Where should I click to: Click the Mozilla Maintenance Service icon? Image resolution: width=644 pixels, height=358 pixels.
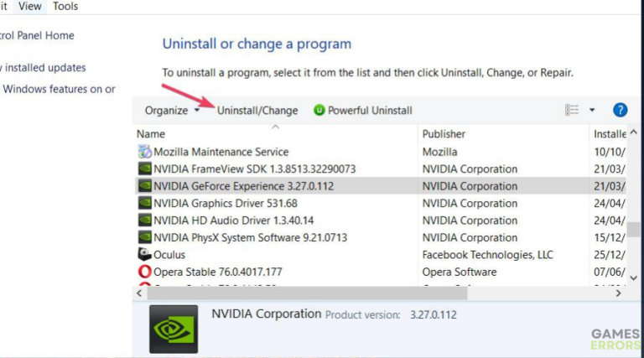[144, 152]
